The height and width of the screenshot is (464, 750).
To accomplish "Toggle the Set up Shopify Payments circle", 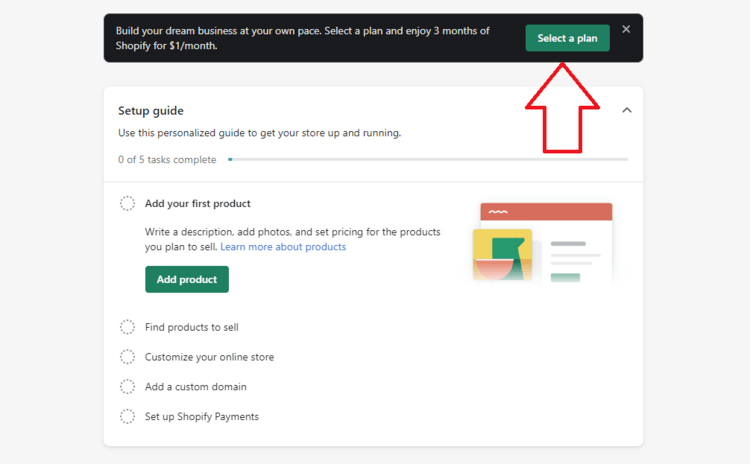I will coord(128,417).
